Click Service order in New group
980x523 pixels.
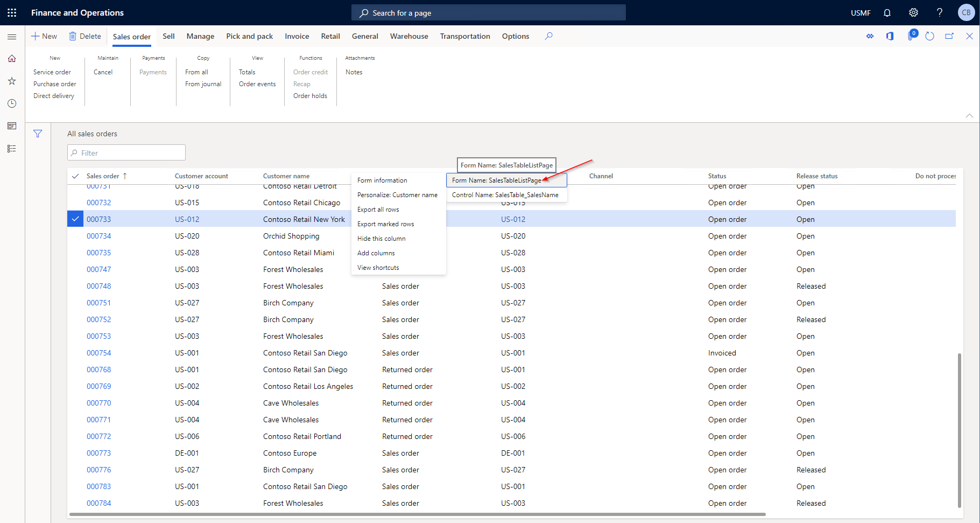coord(52,72)
